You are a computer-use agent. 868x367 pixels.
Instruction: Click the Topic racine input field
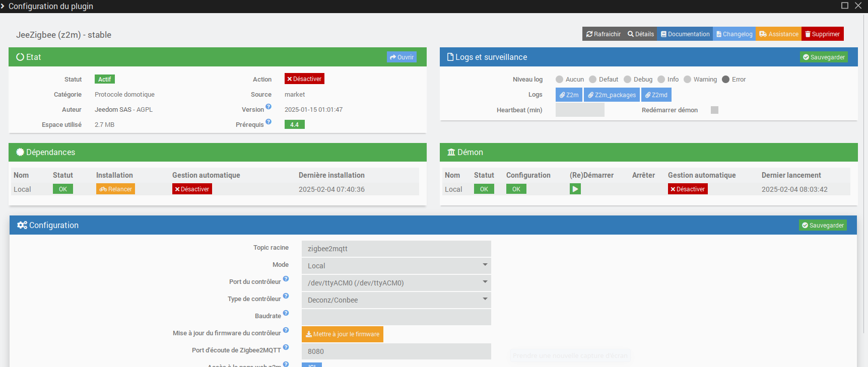pyautogui.click(x=396, y=249)
